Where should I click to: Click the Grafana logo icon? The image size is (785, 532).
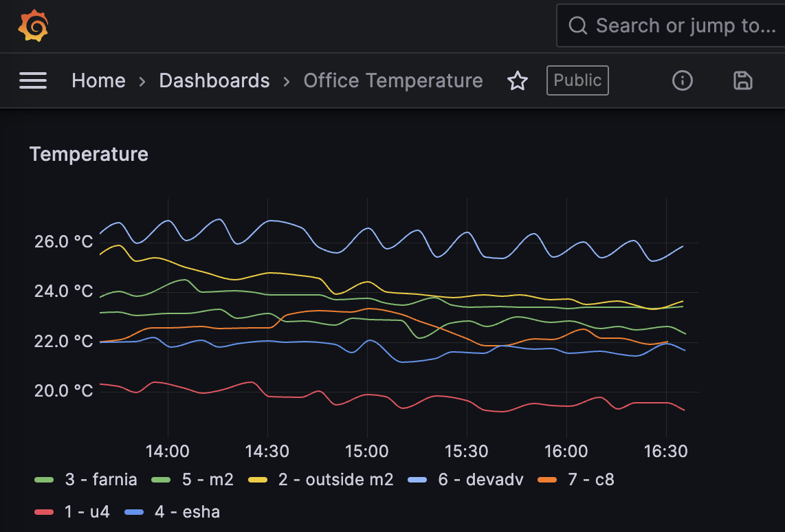[33, 26]
